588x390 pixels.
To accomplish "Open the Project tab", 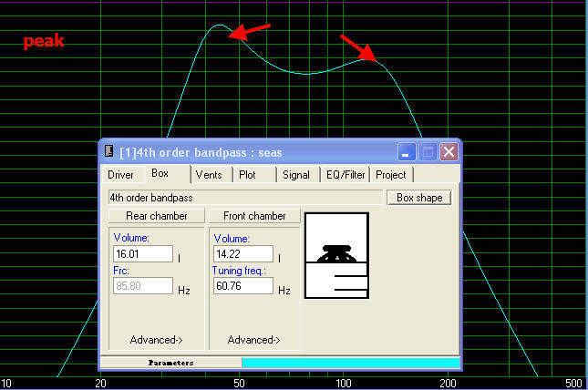I will pos(391,175).
